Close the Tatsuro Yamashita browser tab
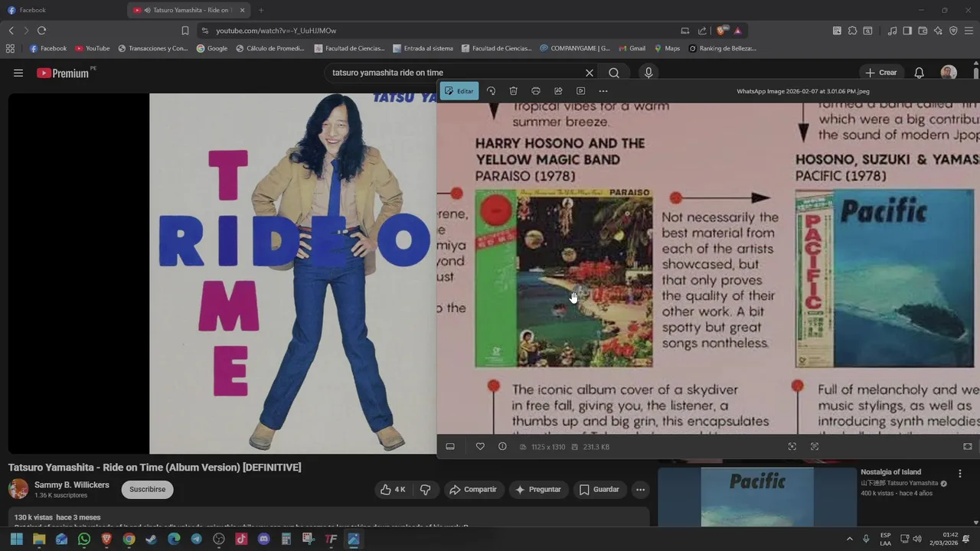 tap(243, 10)
